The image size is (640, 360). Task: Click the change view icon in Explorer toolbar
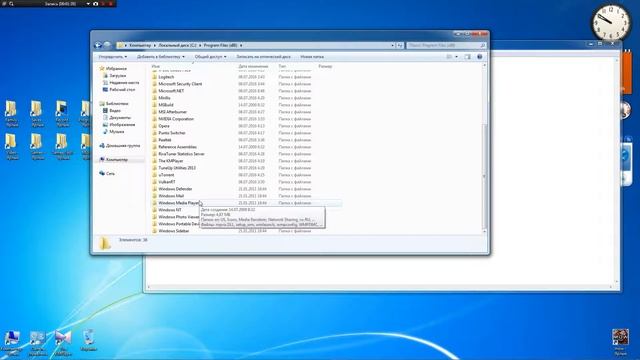[x=449, y=57]
